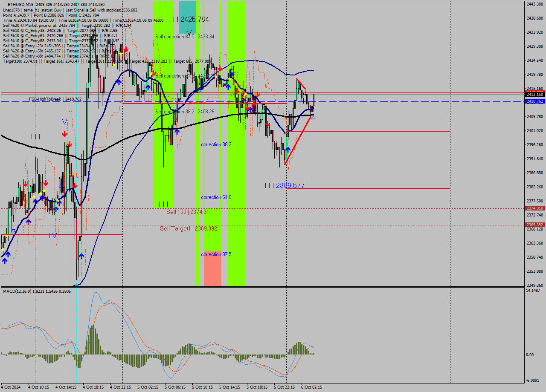The height and width of the screenshot is (392, 546).
Task: Click the blue price tag 2410.762
Action: 534,101
